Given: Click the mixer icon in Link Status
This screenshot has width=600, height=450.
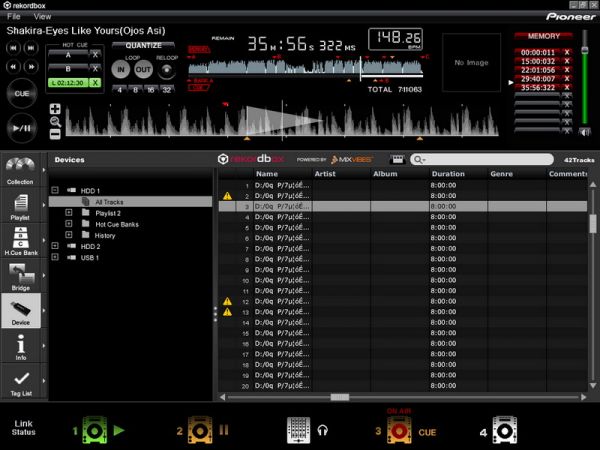Looking at the screenshot, I should point(298,430).
